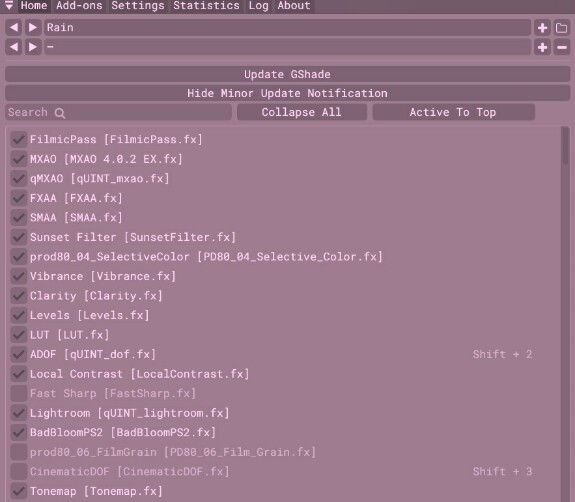Image resolution: width=575 pixels, height=502 pixels.
Task: Disable LUT effect checkbox
Action: pos(19,335)
